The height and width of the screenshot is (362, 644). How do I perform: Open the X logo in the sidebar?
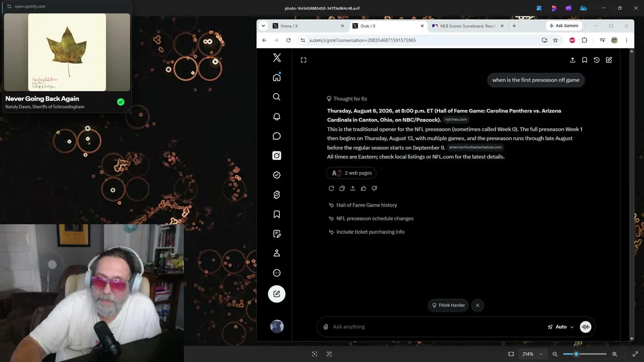(x=277, y=58)
